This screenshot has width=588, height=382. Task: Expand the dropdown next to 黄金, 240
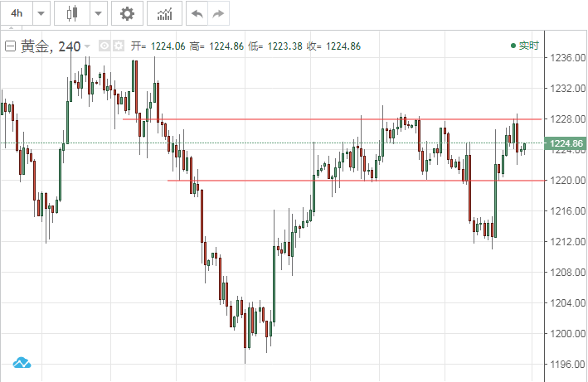(87, 46)
